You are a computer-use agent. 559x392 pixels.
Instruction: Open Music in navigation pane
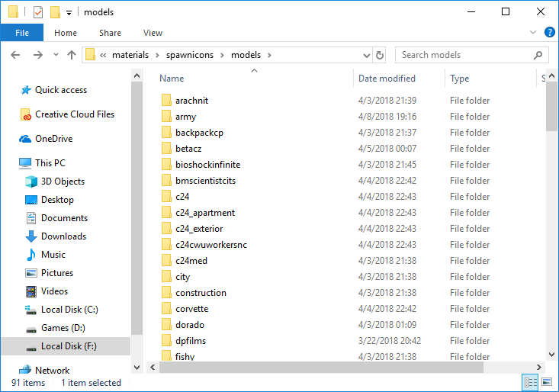point(53,255)
